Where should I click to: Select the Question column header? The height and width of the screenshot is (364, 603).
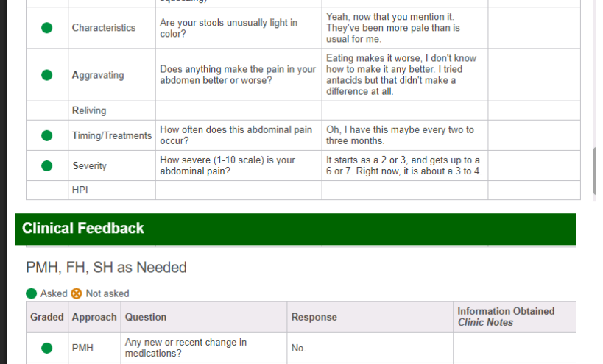146,317
